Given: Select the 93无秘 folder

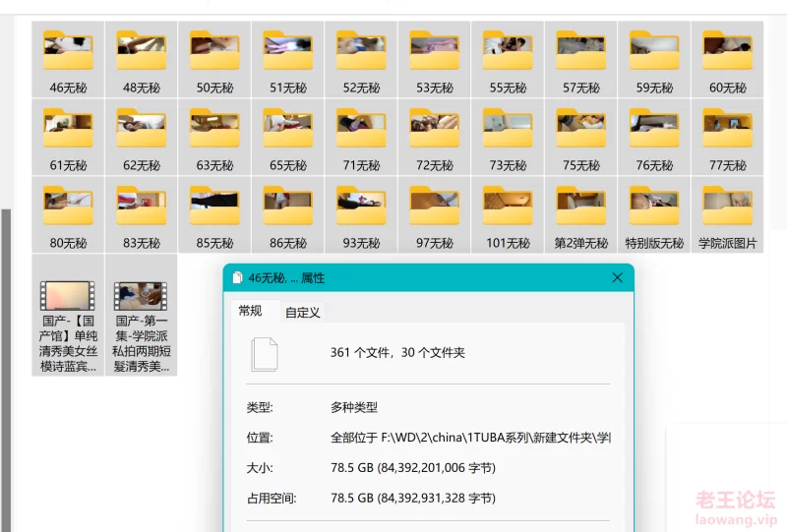Looking at the screenshot, I should pyautogui.click(x=361, y=214).
